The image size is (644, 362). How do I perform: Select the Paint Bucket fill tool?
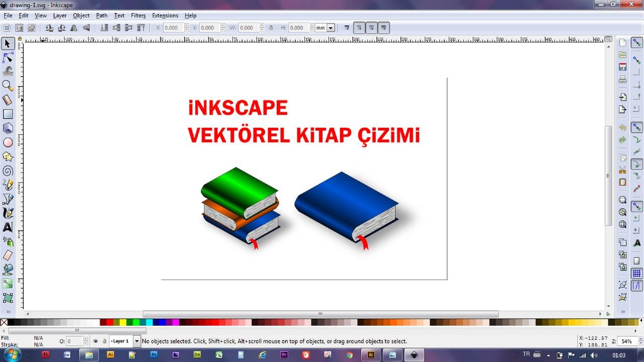click(x=8, y=269)
